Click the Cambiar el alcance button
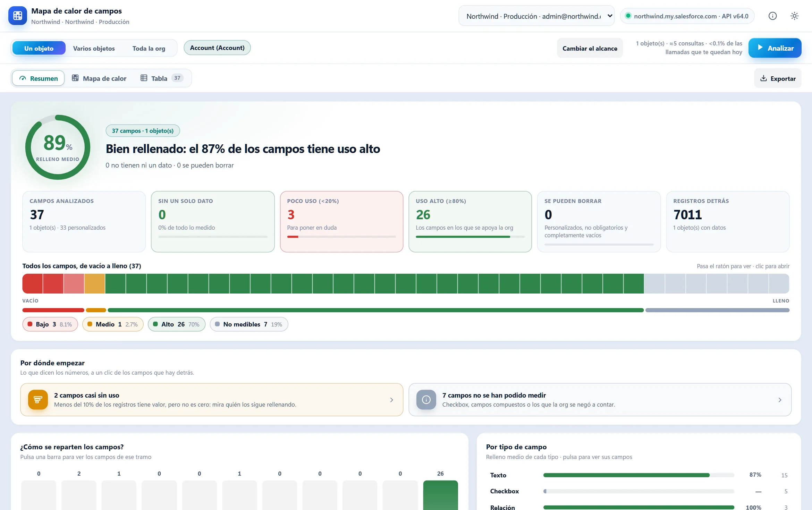Image resolution: width=812 pixels, height=510 pixels. pyautogui.click(x=590, y=48)
